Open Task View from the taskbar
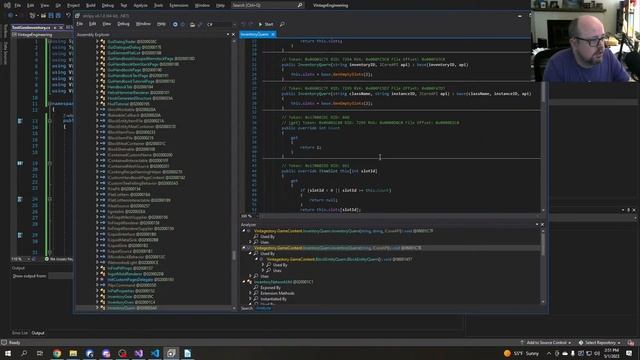 [40, 353]
